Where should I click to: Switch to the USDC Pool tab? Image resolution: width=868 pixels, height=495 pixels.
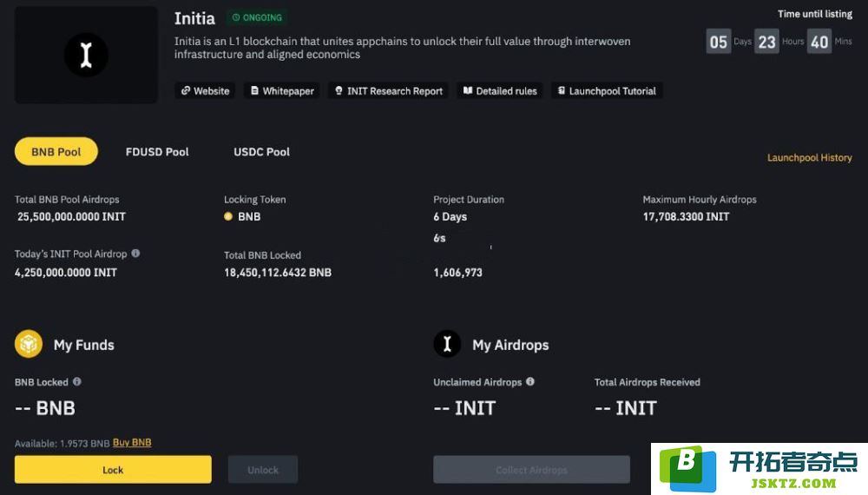(261, 152)
